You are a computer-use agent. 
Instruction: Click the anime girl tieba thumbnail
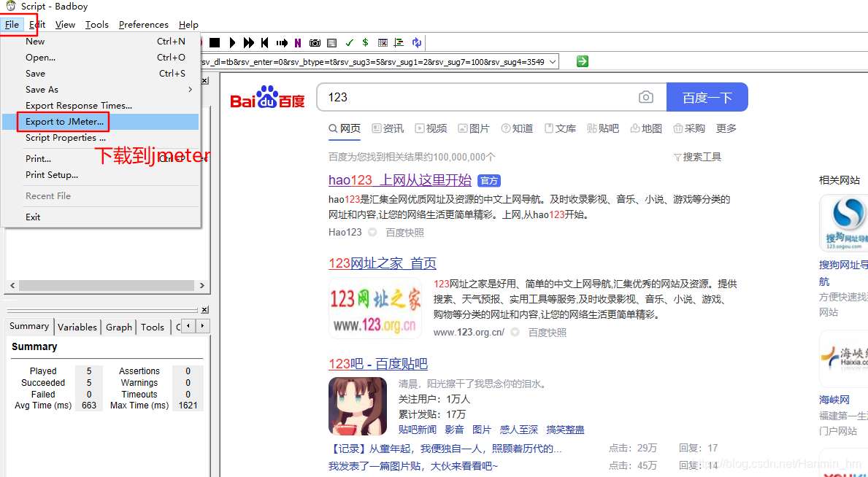coord(358,407)
